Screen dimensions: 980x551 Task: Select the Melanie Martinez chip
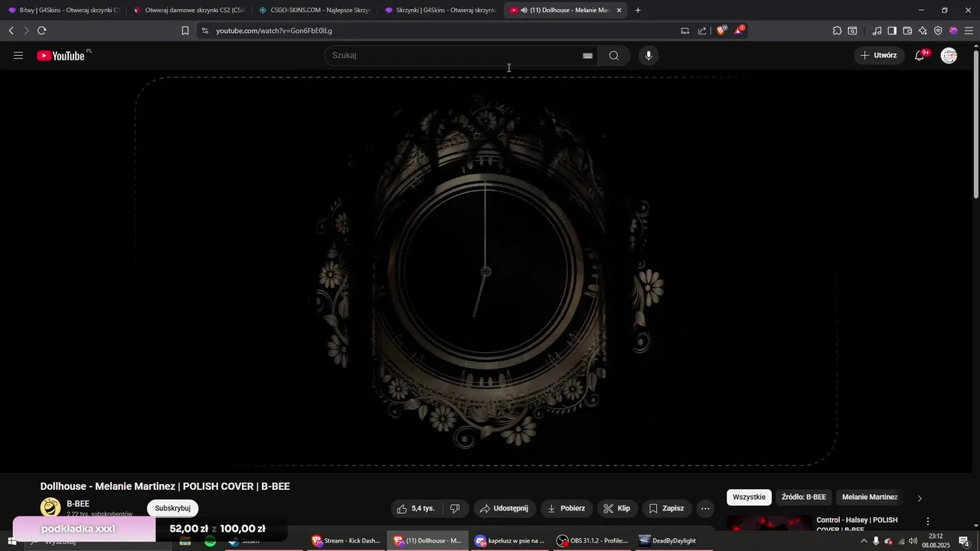[x=870, y=497]
